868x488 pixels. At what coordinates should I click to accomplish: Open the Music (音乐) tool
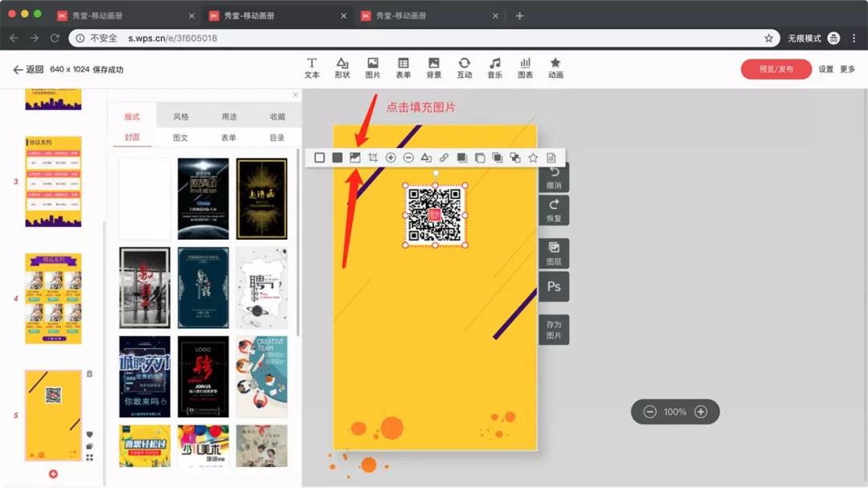[x=494, y=68]
